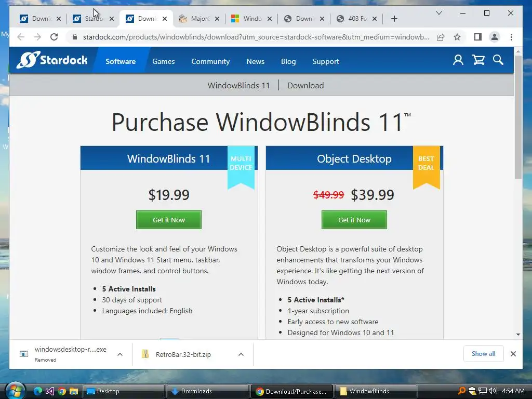Click the taskbar clock showing 4:54 AM
This screenshot has width=532, height=399.
[513, 391]
